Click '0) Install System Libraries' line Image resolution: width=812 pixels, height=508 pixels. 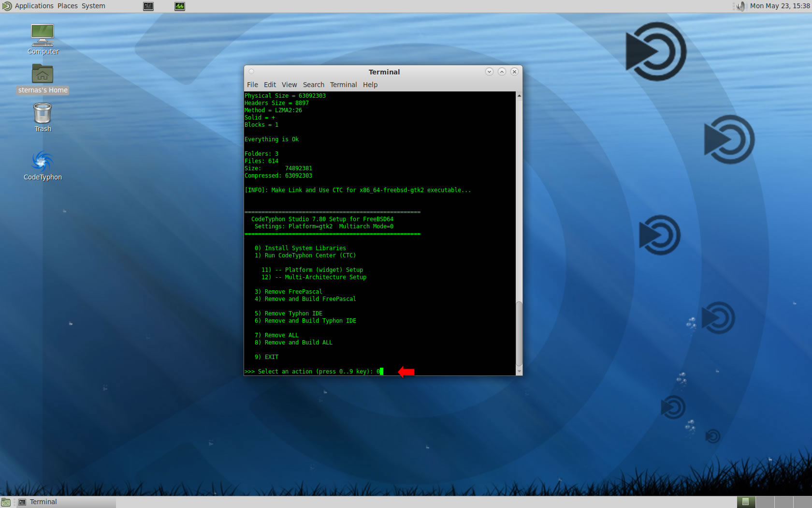pyautogui.click(x=300, y=248)
